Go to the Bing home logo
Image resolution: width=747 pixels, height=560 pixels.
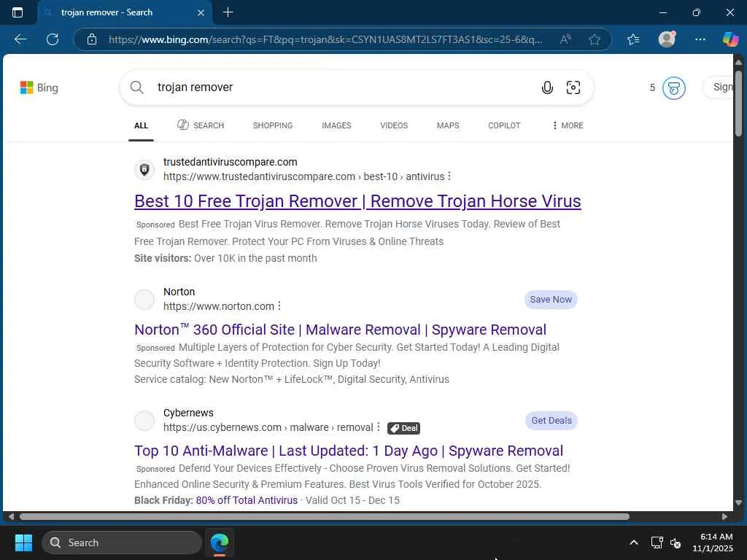(39, 87)
